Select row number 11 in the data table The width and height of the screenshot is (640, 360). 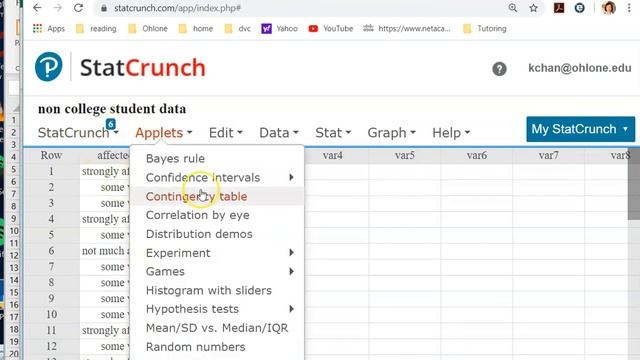[51, 330]
